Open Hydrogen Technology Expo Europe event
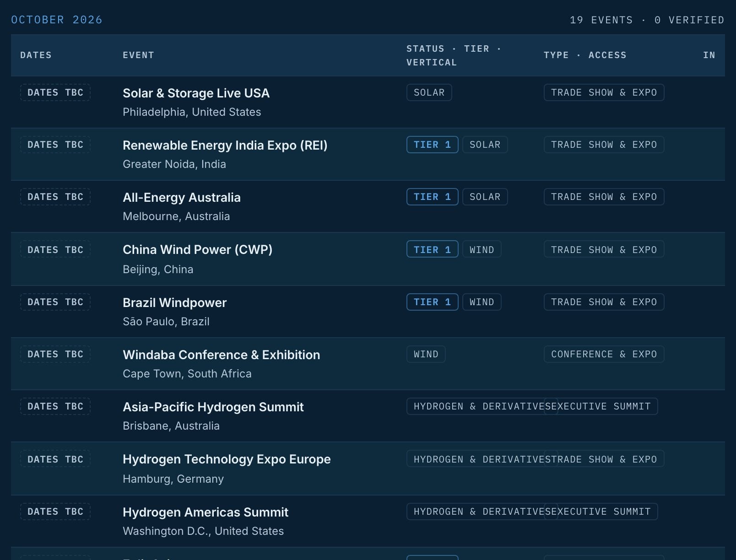 (x=227, y=459)
